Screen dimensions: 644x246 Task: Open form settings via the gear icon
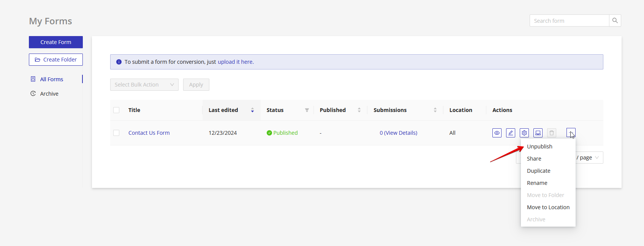point(524,133)
